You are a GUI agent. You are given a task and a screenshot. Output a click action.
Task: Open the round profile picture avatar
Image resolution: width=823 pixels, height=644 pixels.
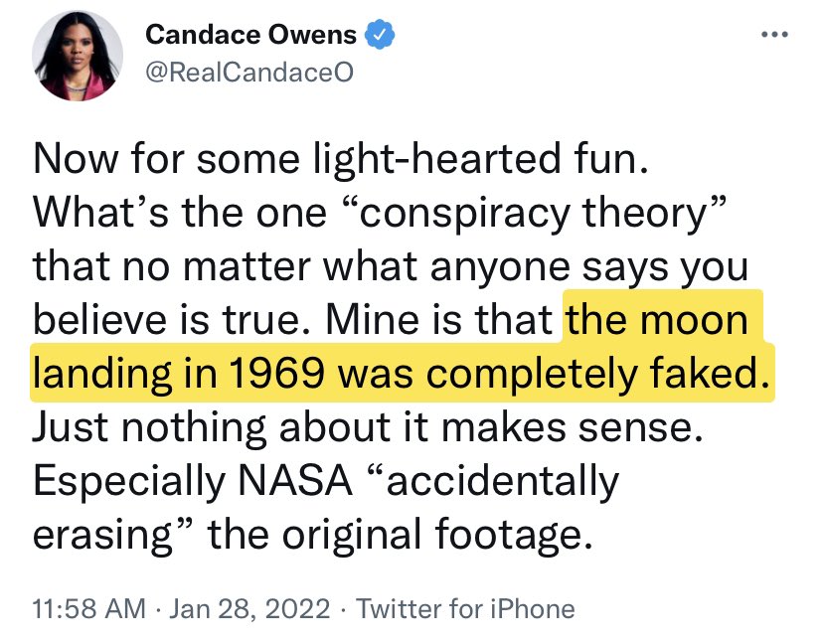[x=78, y=56]
